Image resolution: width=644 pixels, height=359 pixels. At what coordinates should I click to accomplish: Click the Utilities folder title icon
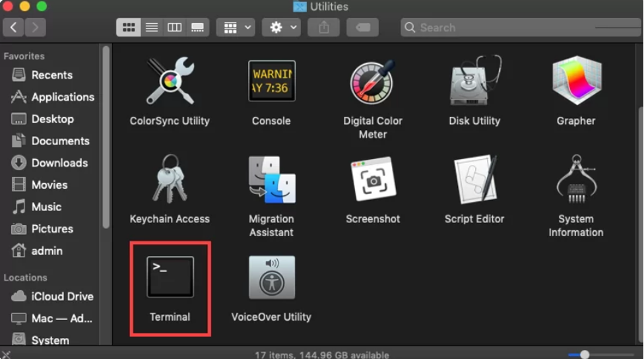(x=300, y=7)
